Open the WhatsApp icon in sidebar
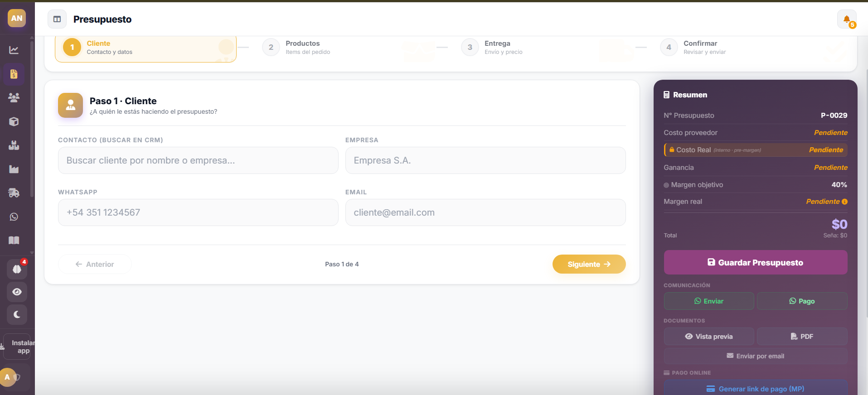This screenshot has width=868, height=395. click(x=14, y=217)
